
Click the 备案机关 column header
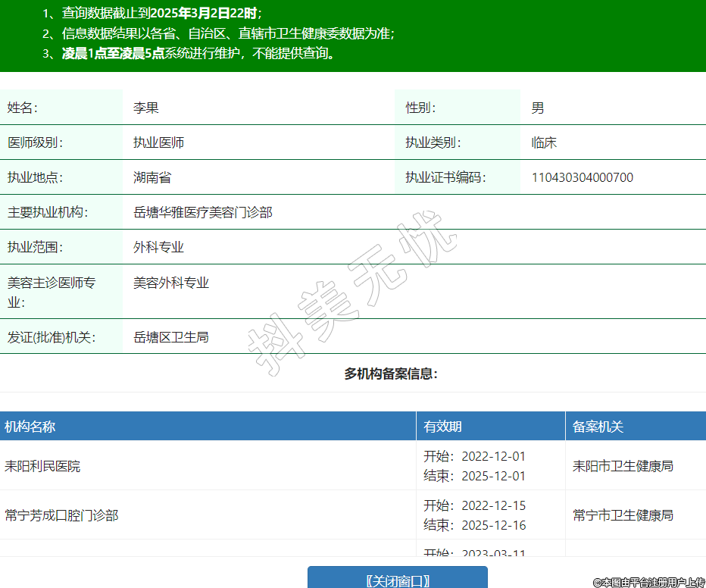coord(598,427)
